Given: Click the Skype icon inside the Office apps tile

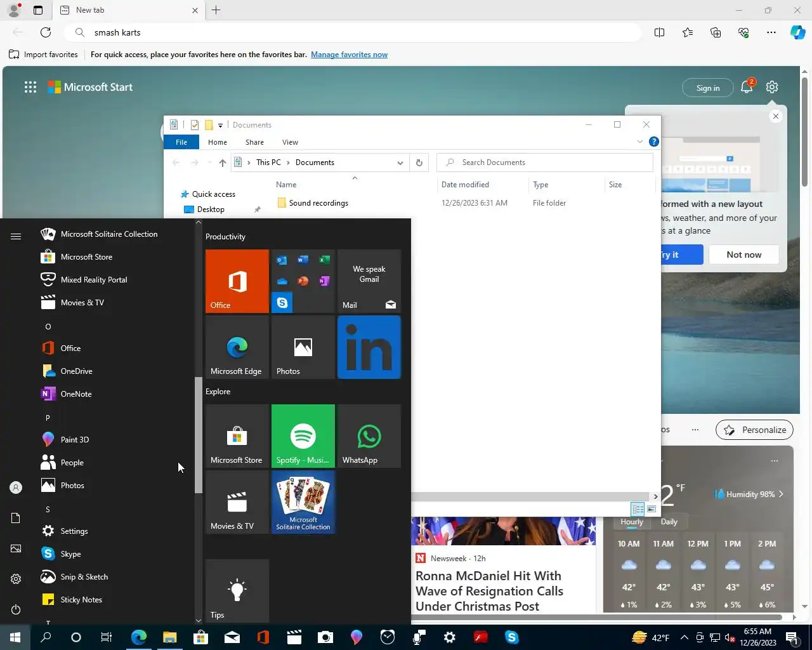Looking at the screenshot, I should point(282,303).
